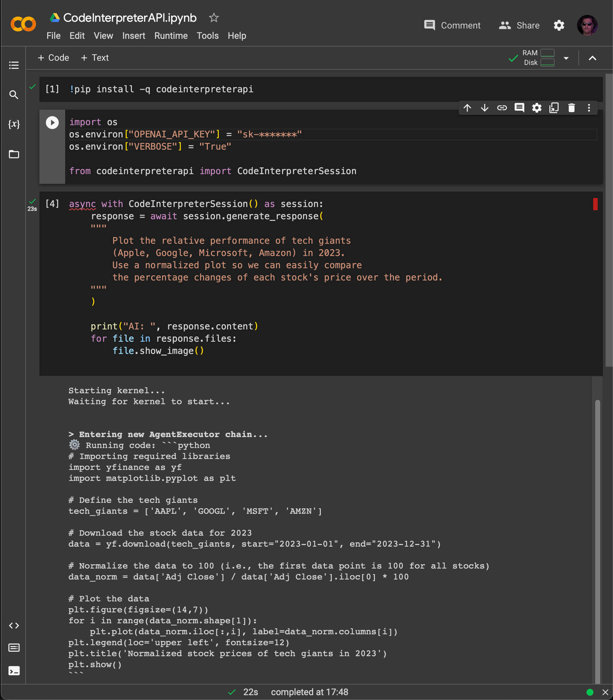Add a new Code cell

click(53, 57)
